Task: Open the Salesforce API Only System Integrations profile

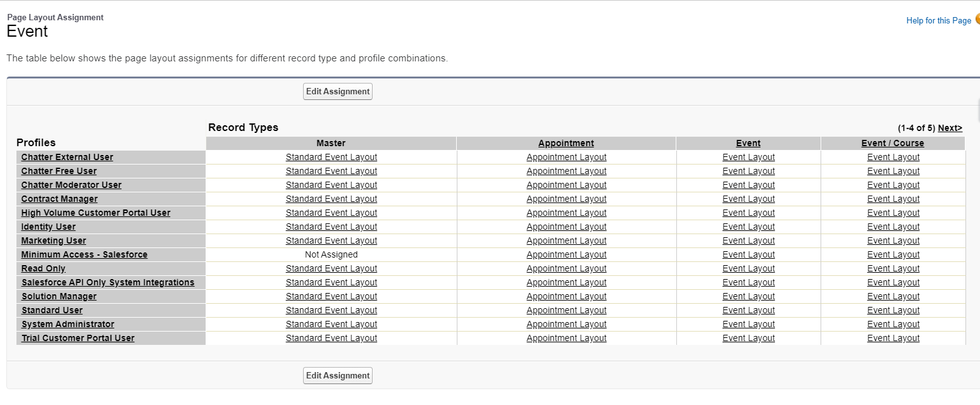Action: pos(108,283)
